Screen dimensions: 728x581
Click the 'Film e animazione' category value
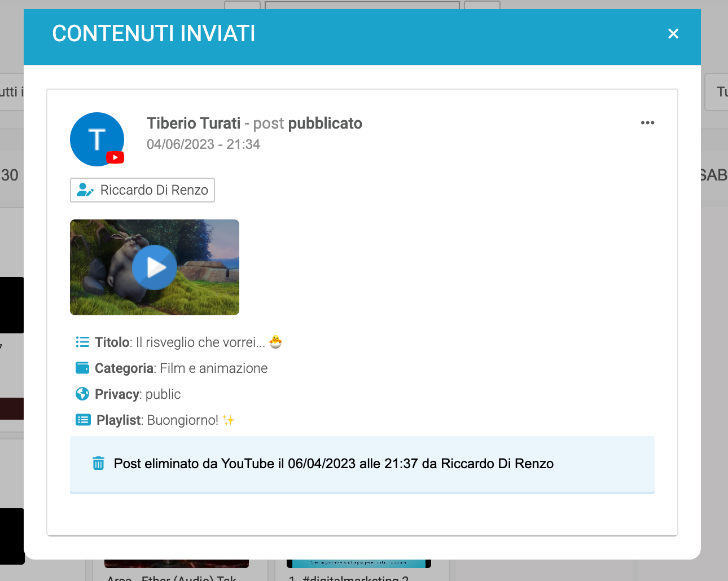click(x=213, y=368)
